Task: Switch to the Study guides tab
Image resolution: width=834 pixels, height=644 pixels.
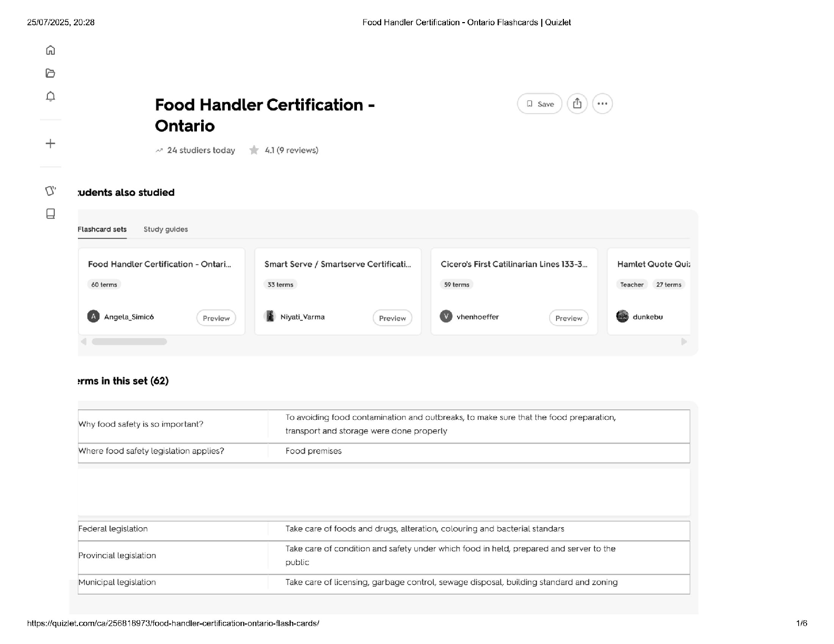Action: (x=165, y=229)
